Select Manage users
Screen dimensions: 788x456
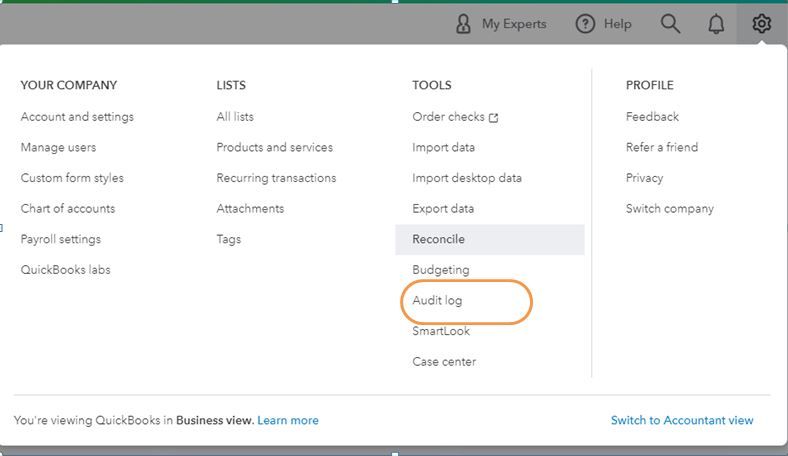tap(58, 147)
